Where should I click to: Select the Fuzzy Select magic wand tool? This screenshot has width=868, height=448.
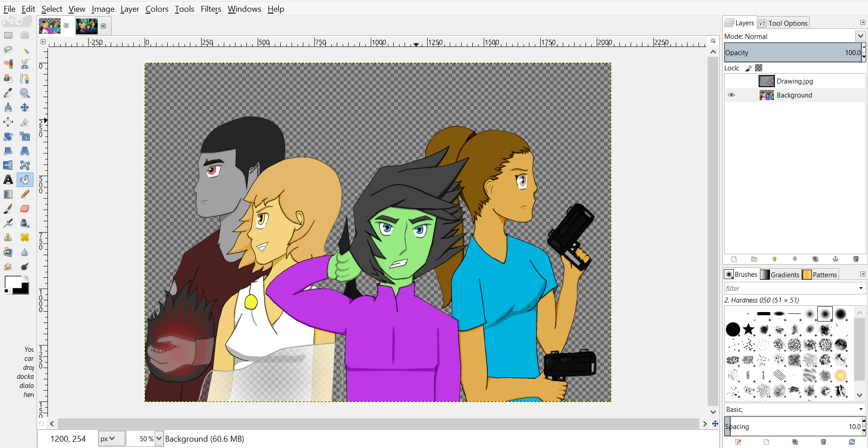(25, 50)
